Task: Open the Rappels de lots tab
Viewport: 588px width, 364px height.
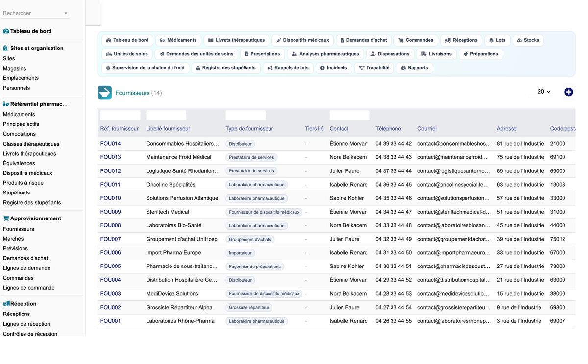Action: (x=288, y=68)
